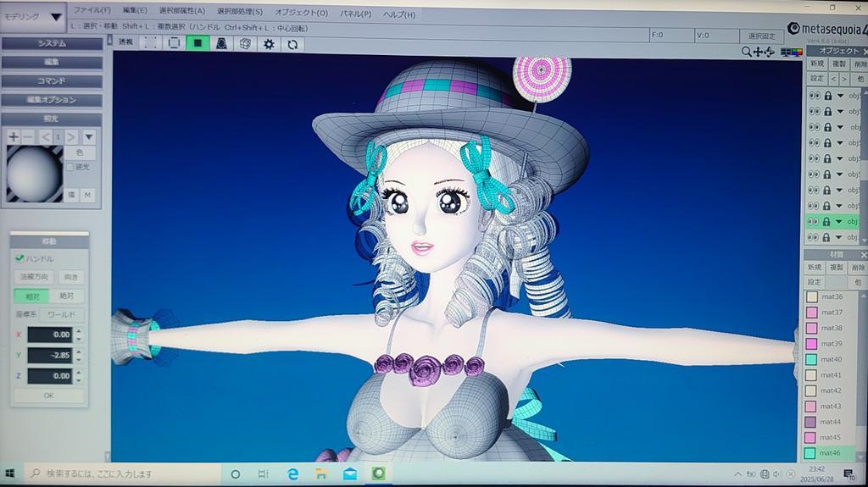The width and height of the screenshot is (868, 487).
Task: Expand the 編集 panel header in sidebar
Action: [52, 62]
